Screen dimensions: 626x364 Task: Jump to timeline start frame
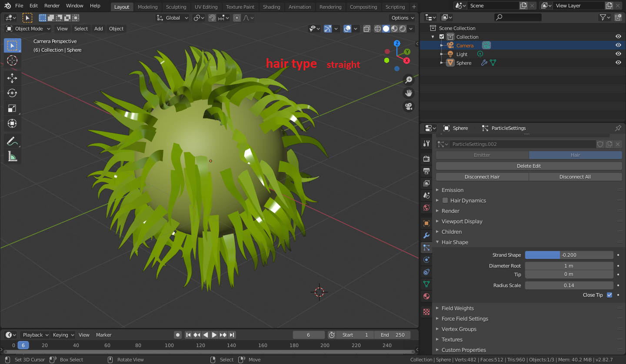coord(188,335)
